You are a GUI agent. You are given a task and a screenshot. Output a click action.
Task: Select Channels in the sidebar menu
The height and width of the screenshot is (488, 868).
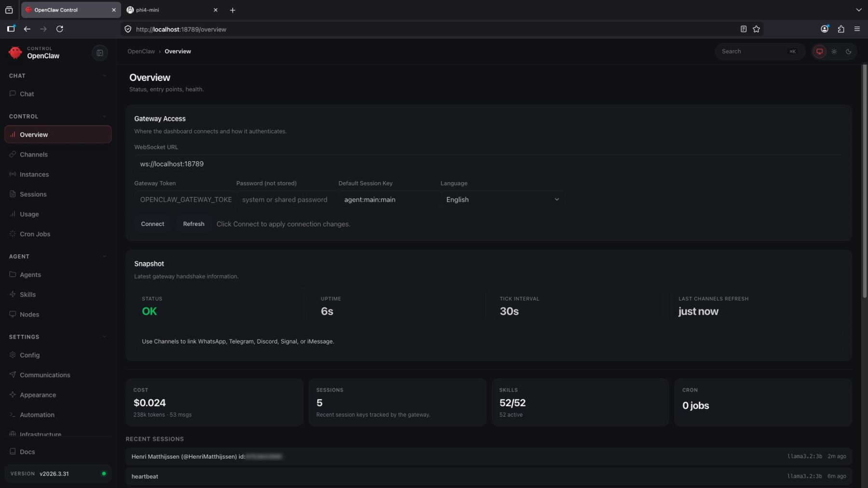[34, 155]
